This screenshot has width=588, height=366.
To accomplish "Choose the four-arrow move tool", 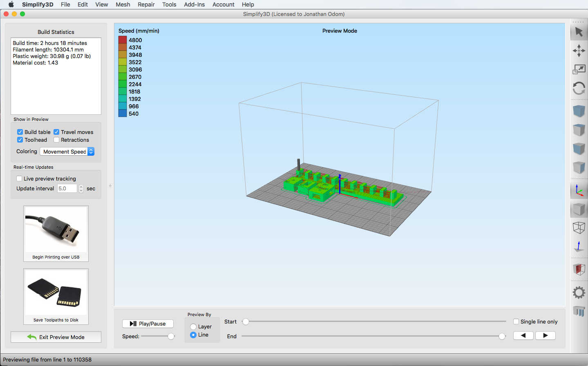I will (x=579, y=51).
